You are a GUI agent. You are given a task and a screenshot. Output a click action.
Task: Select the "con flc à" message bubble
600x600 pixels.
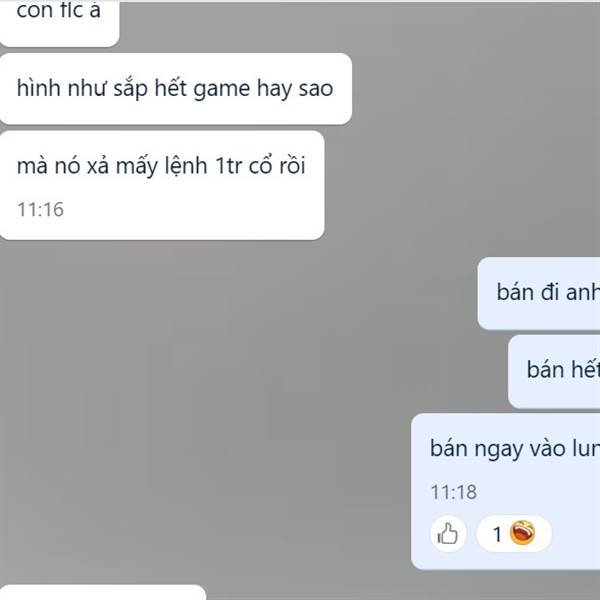[58, 23]
